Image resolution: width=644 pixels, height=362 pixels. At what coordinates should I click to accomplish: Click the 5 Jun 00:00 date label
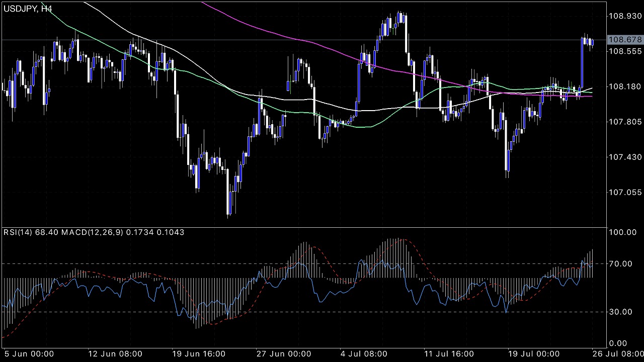click(29, 354)
